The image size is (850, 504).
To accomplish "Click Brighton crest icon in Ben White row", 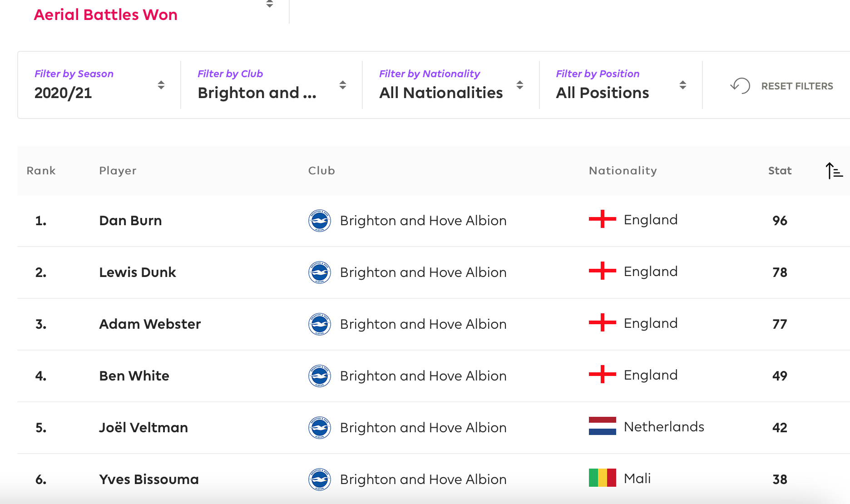I will (320, 376).
